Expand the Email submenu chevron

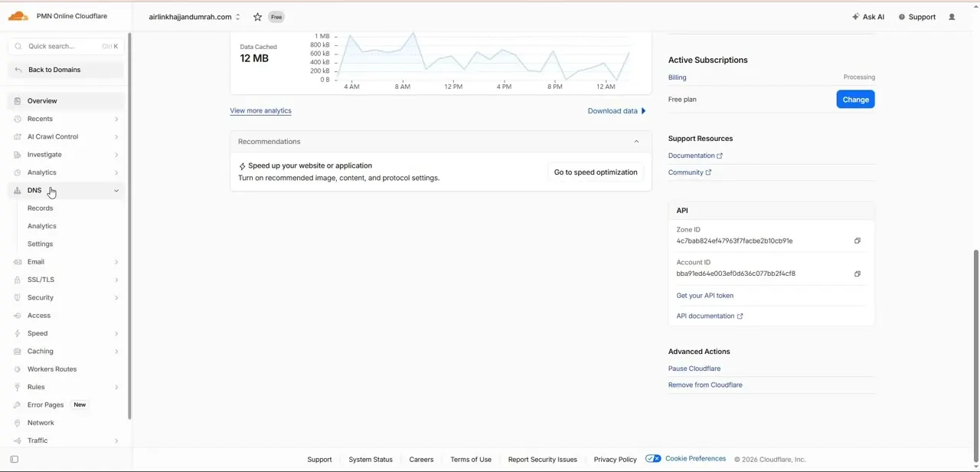point(116,262)
